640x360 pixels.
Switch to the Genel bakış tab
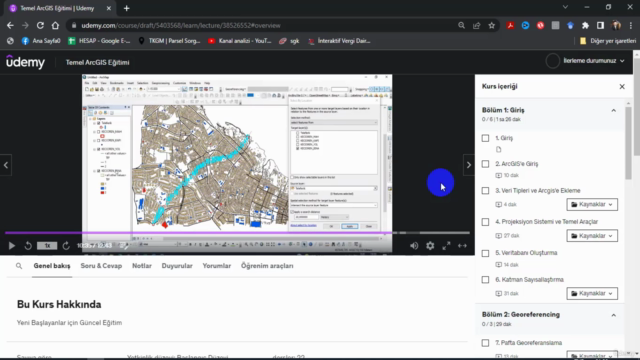[52, 266]
